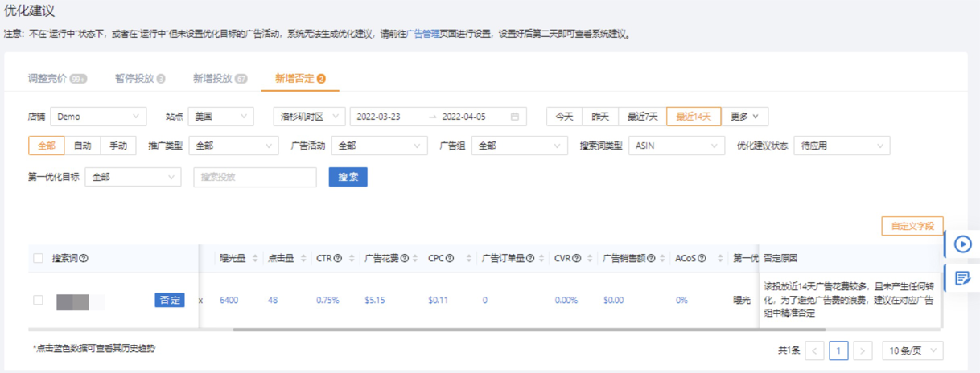980x373 pixels.
Task: Open impressions value 6400 trend
Action: coord(229,300)
